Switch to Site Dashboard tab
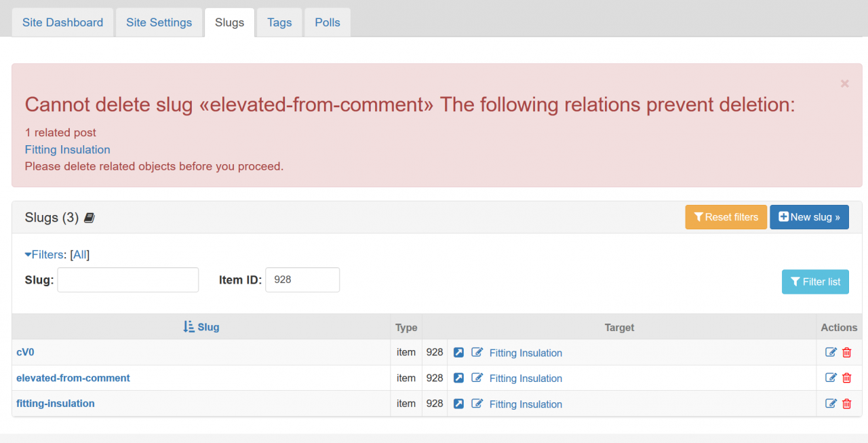The height and width of the screenshot is (443, 868). point(62,22)
